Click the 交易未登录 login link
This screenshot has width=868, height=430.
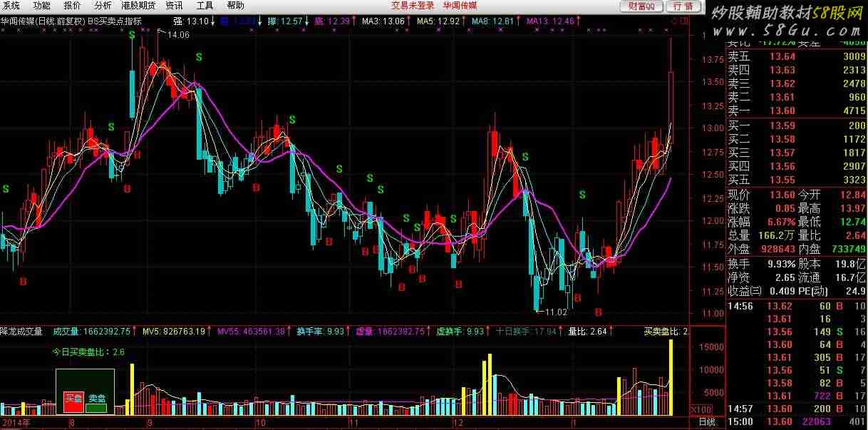pos(413,5)
